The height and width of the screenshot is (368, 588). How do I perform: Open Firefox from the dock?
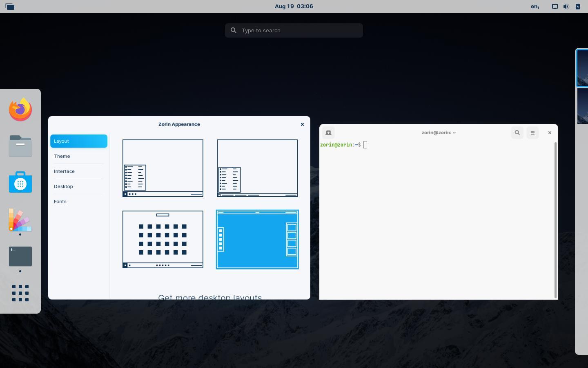click(x=20, y=110)
